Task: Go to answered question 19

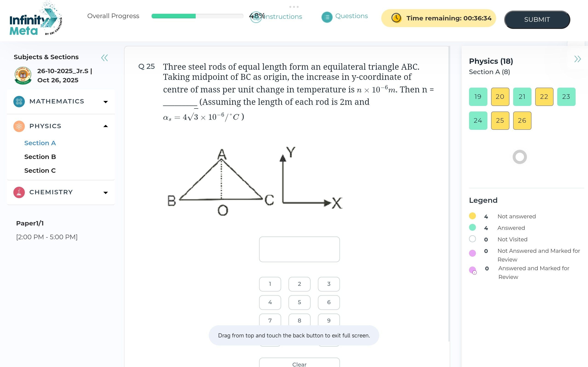Action: tap(478, 97)
